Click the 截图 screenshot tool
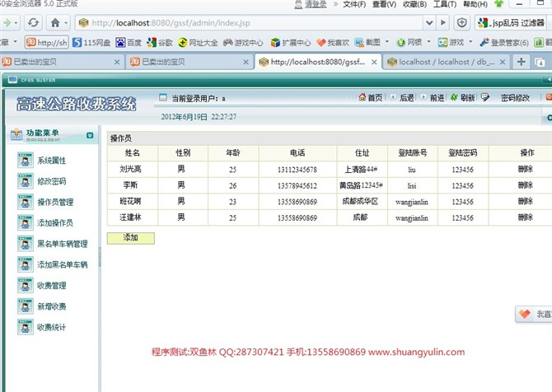Image resolution: width=552 pixels, height=392 pixels. (367, 43)
